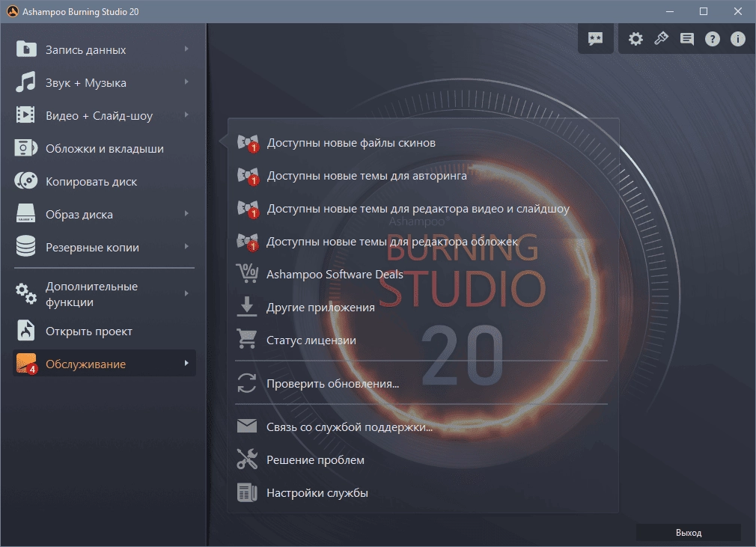Viewport: 756px width, 547px height.
Task: Open the Копировать диск menu label
Action: 91,181
